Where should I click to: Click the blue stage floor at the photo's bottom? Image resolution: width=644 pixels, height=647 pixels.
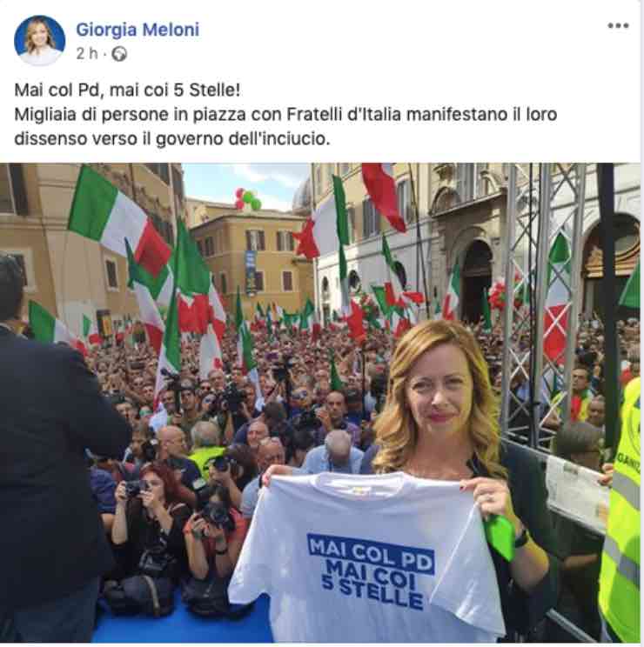point(182,623)
